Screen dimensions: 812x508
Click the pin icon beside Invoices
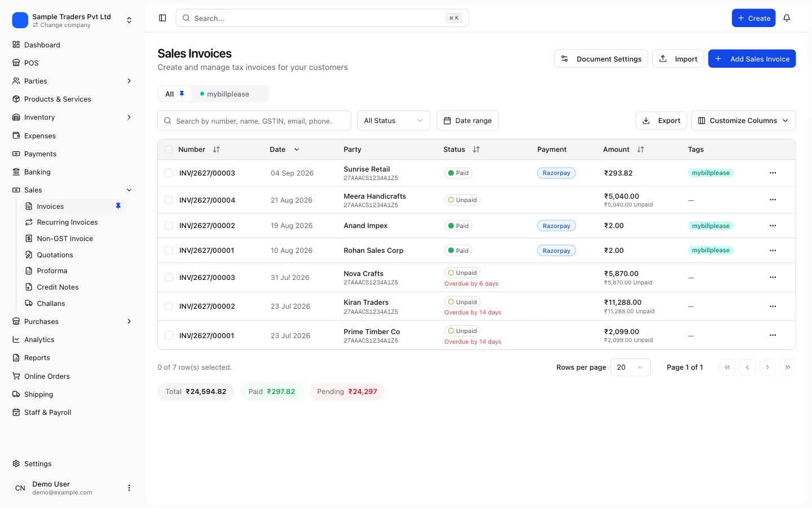coord(118,206)
